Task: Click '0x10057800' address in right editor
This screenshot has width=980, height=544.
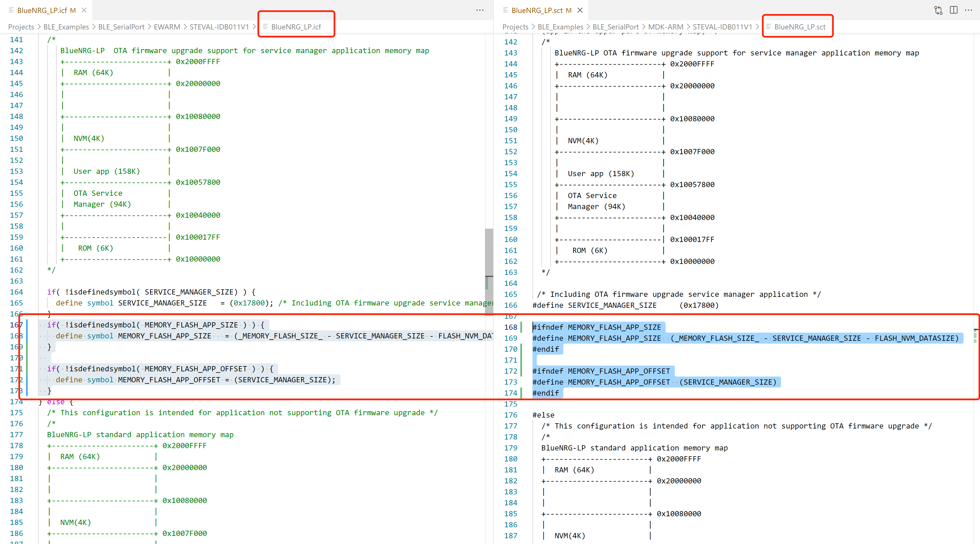Action: (x=692, y=185)
